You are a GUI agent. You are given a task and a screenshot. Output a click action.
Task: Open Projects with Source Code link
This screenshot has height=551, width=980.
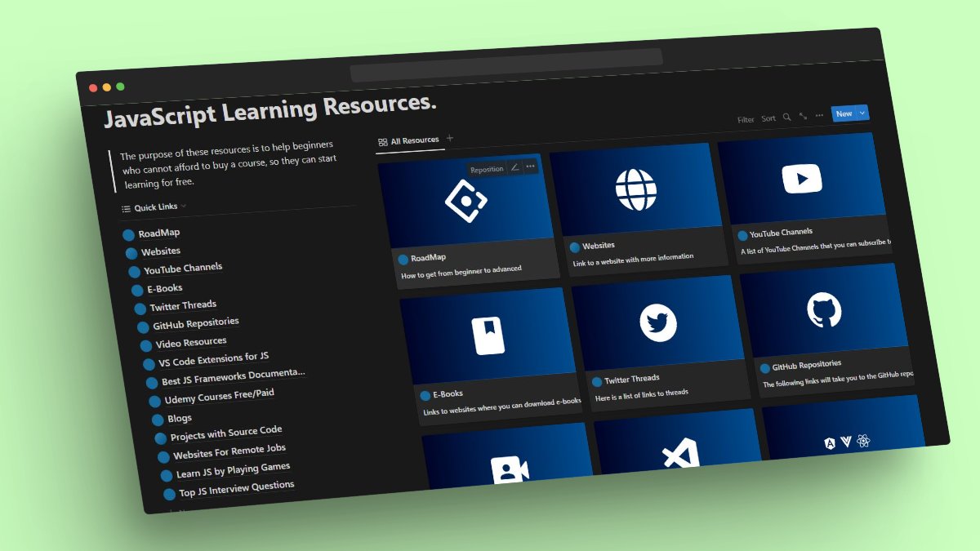tap(225, 433)
